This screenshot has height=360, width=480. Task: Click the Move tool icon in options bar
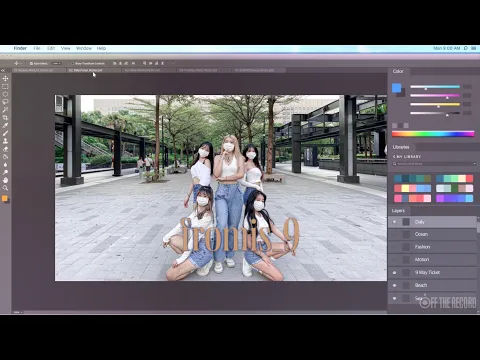tap(16, 63)
